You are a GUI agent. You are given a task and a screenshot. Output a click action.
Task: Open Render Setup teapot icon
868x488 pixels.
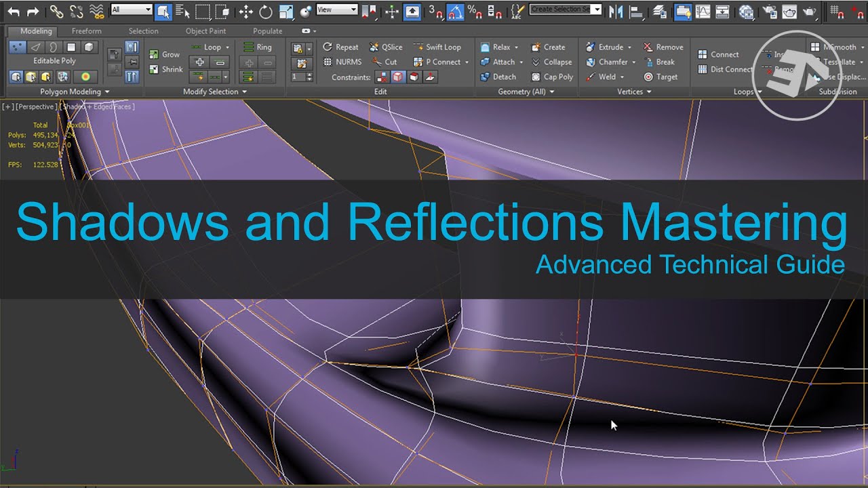coord(769,11)
